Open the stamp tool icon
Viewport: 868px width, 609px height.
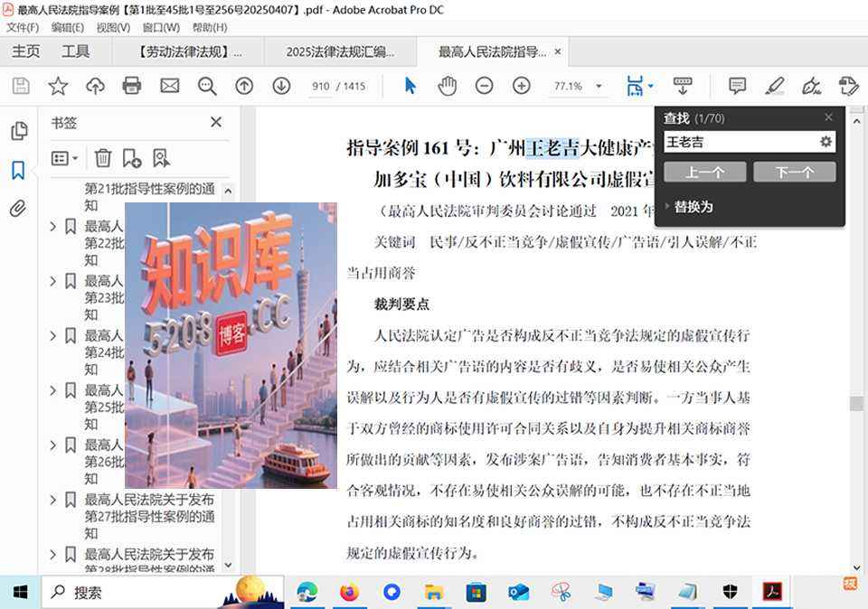(x=849, y=86)
